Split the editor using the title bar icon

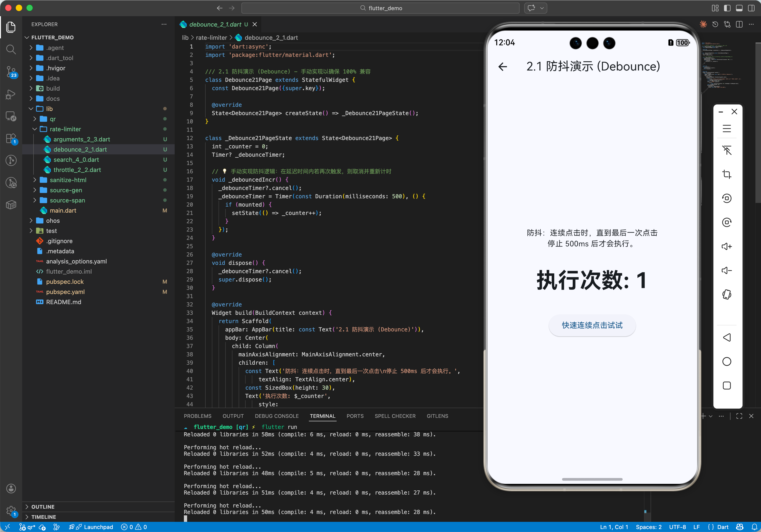pos(740,24)
